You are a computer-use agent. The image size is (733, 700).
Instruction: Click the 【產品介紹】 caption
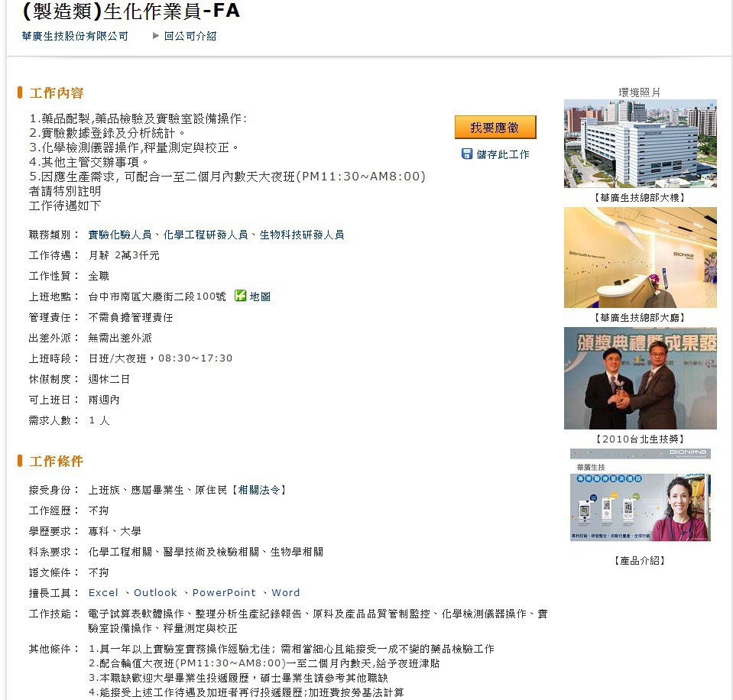pos(640,560)
